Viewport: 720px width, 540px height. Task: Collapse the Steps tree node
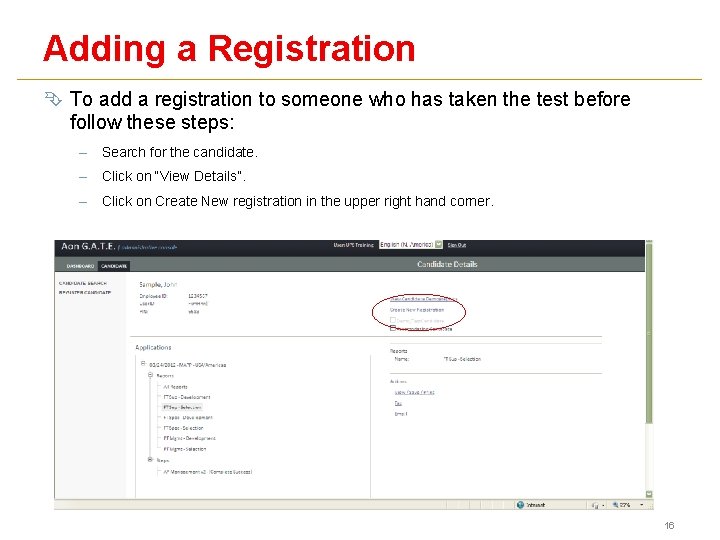pos(150,460)
